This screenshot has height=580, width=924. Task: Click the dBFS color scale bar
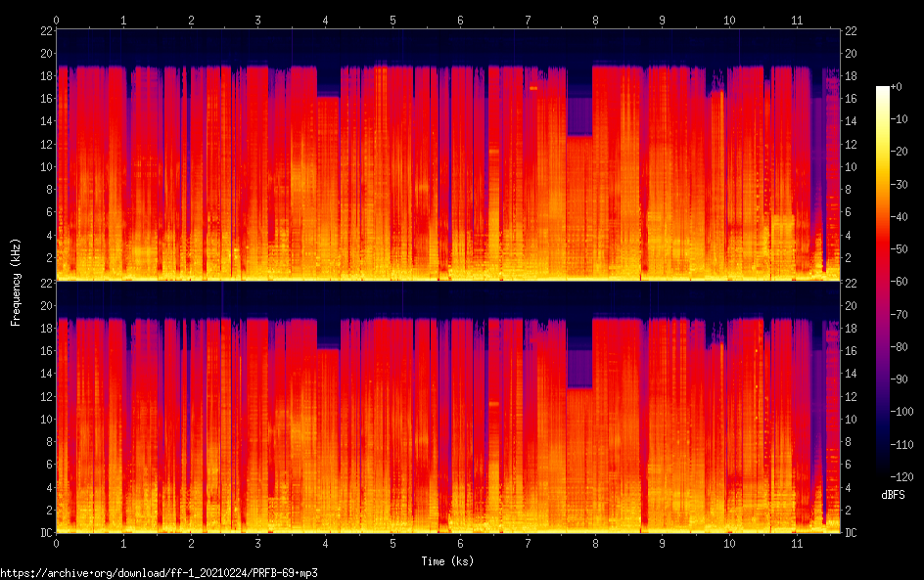point(882,282)
